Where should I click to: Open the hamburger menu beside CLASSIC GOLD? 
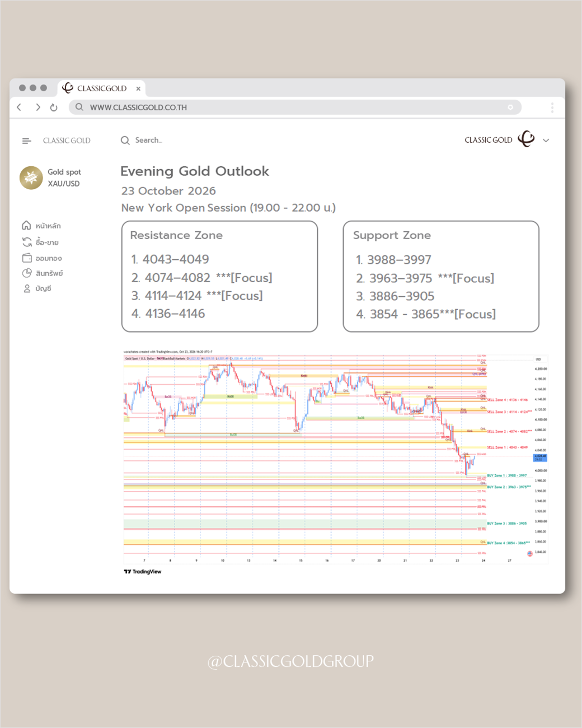click(26, 141)
